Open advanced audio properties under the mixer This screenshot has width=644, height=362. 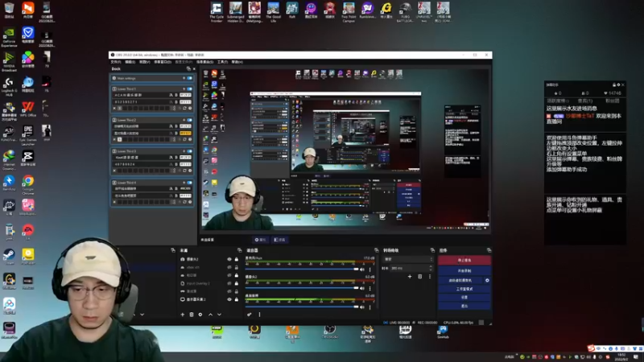click(x=250, y=315)
